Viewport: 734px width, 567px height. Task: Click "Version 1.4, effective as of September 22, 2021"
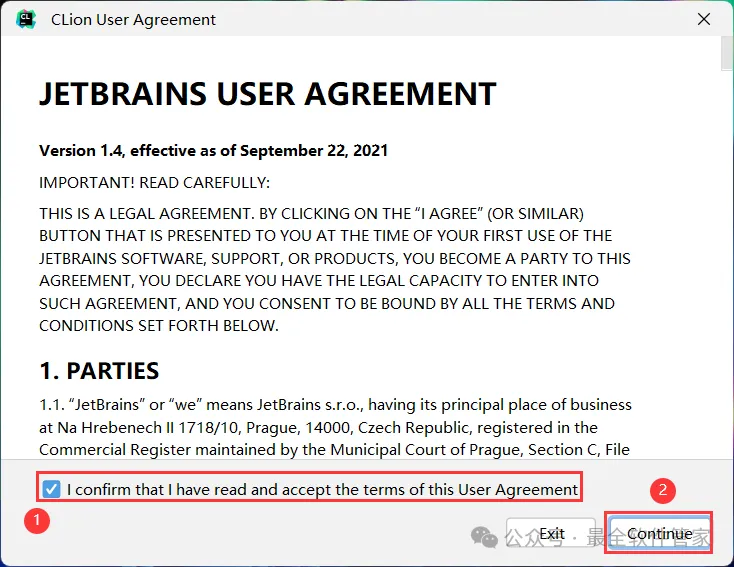(x=213, y=151)
